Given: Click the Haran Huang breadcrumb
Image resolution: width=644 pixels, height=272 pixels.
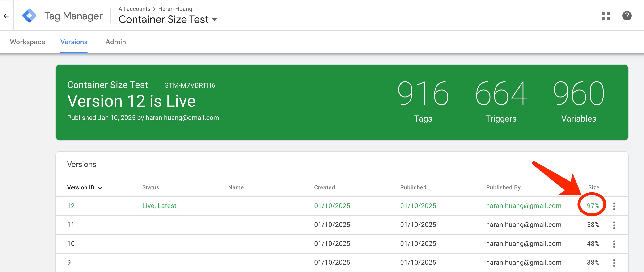Looking at the screenshot, I should click(175, 9).
